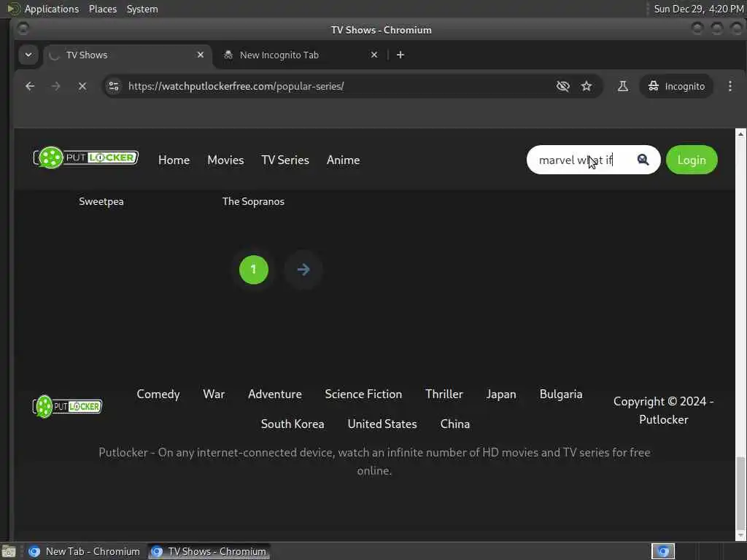Click the scrollbar up arrow
Viewport: 747px width, 560px height.
[x=740, y=134]
